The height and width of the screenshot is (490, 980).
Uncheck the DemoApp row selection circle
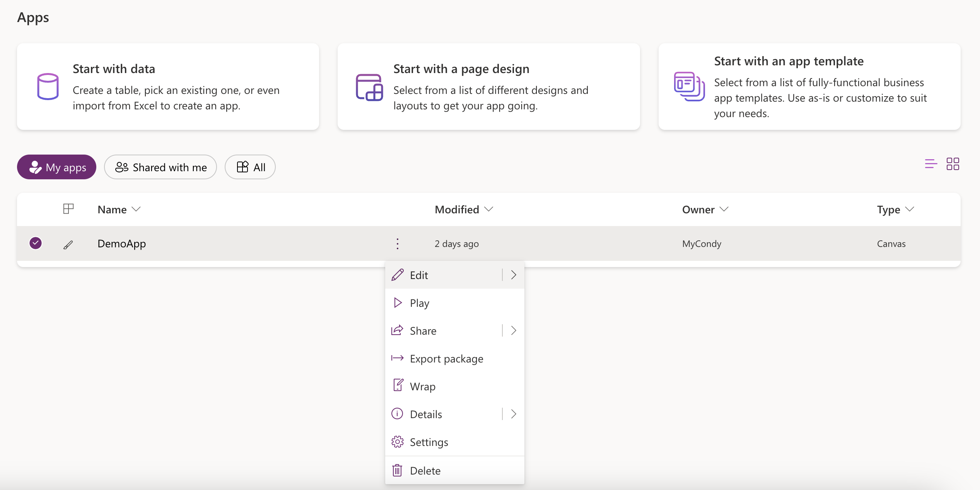[x=36, y=243]
